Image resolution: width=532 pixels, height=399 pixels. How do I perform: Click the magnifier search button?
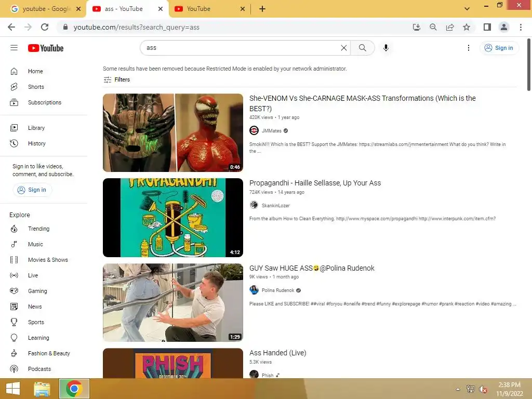point(362,48)
